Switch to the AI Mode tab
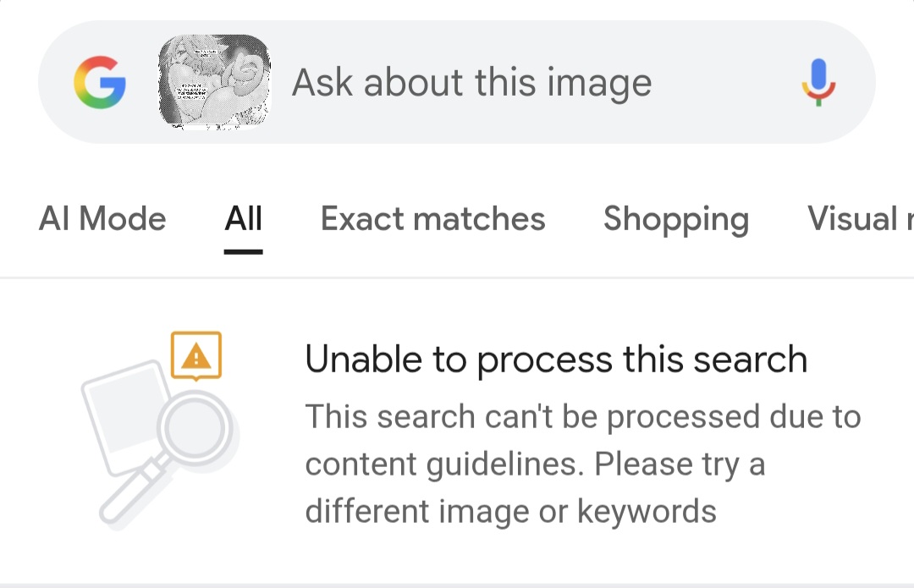Viewport: 914px width, 588px height. point(102,219)
